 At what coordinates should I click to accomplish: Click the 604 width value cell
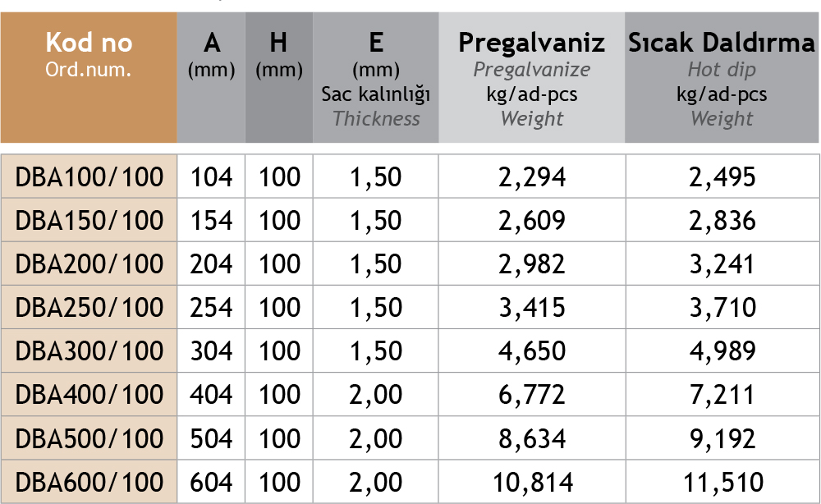click(x=211, y=482)
